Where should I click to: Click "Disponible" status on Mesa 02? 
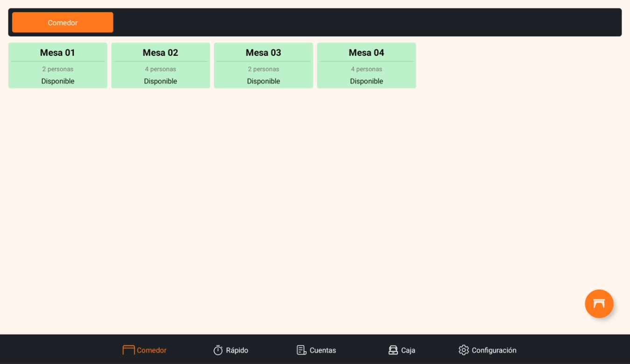click(x=161, y=81)
